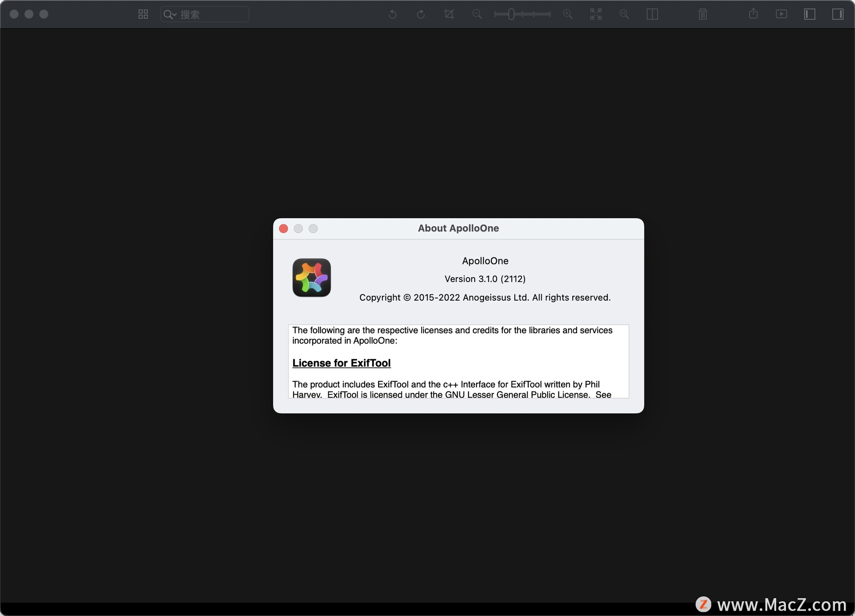
Task: Select the crop tool
Action: [449, 14]
